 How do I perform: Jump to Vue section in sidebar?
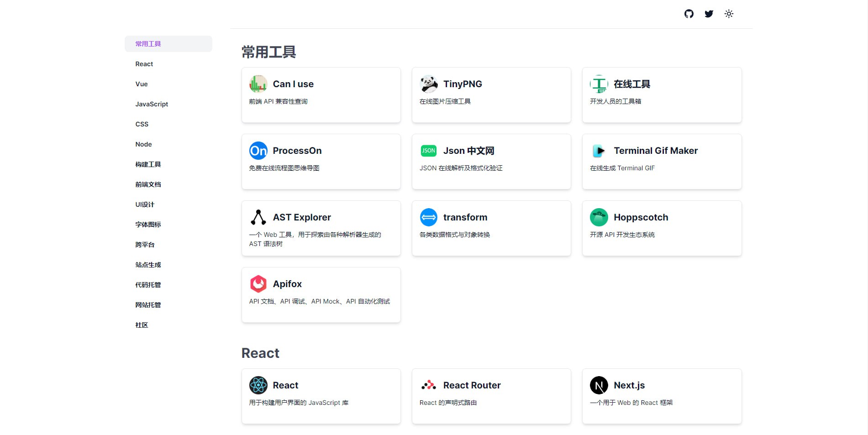168,84
